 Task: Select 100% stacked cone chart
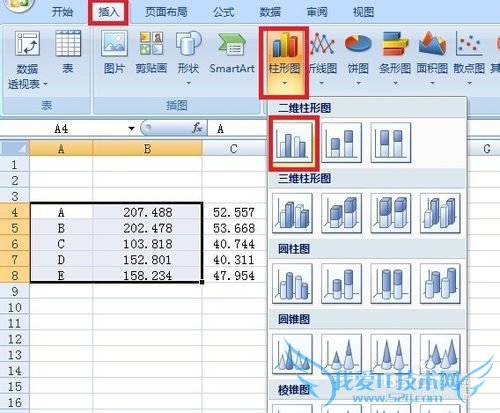[391, 354]
